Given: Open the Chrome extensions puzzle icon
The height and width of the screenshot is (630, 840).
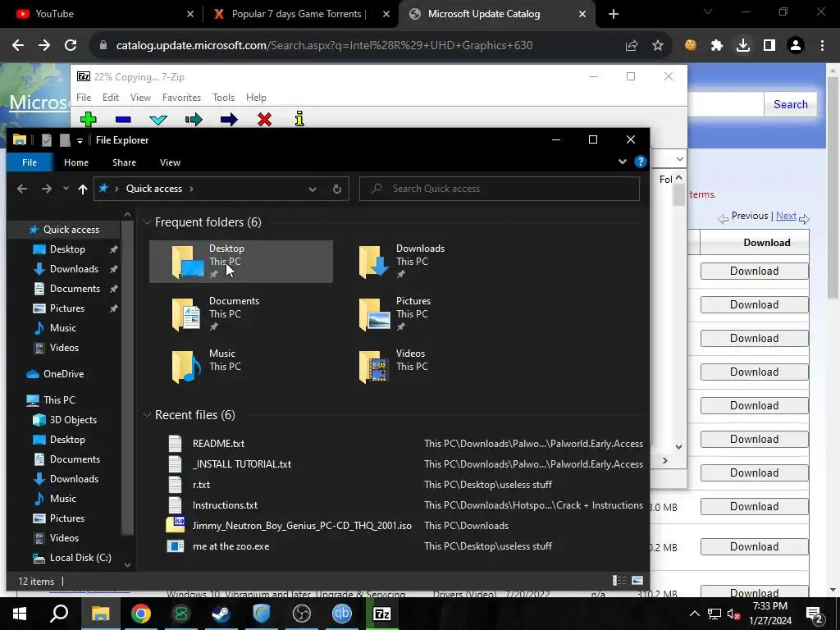Looking at the screenshot, I should (x=717, y=46).
